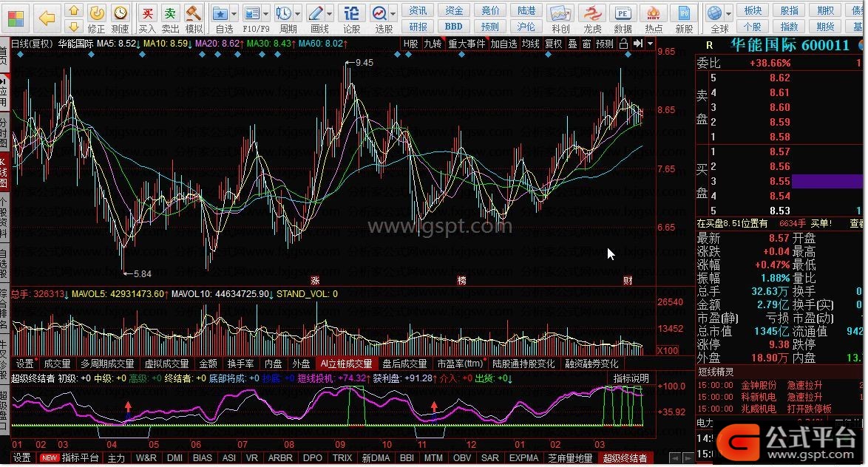This screenshot has width=868, height=467.
Task: Click the yellow down arrow icon
Action: point(74,27)
